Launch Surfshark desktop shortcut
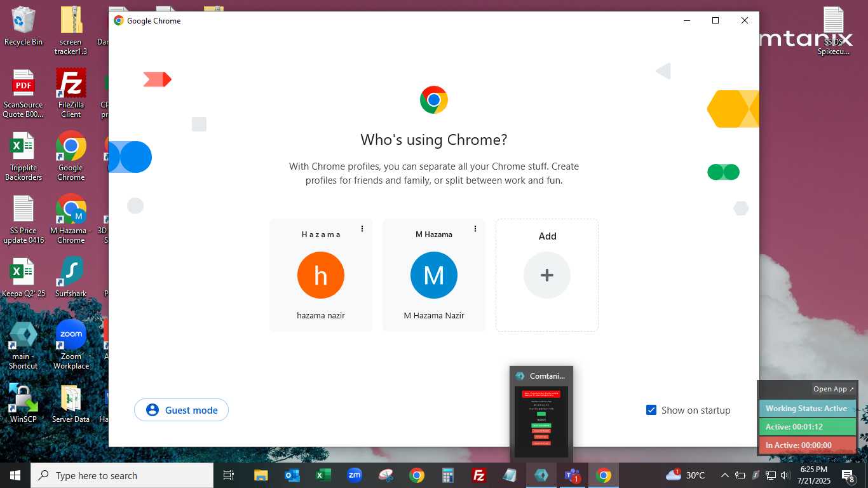Image resolution: width=868 pixels, height=488 pixels. [x=71, y=278]
